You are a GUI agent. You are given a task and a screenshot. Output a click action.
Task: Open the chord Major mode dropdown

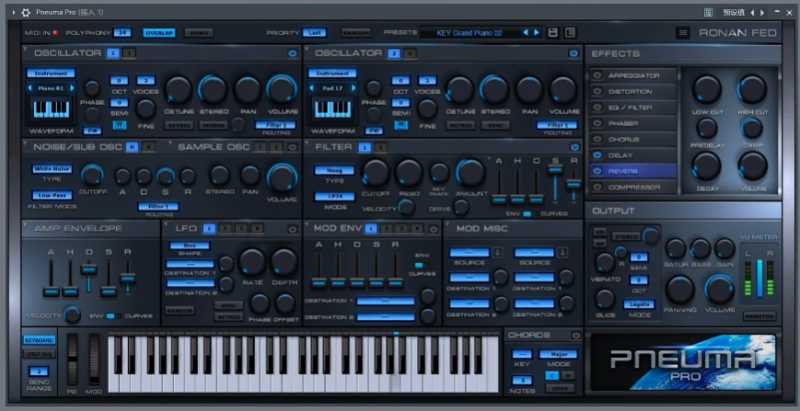click(x=558, y=354)
